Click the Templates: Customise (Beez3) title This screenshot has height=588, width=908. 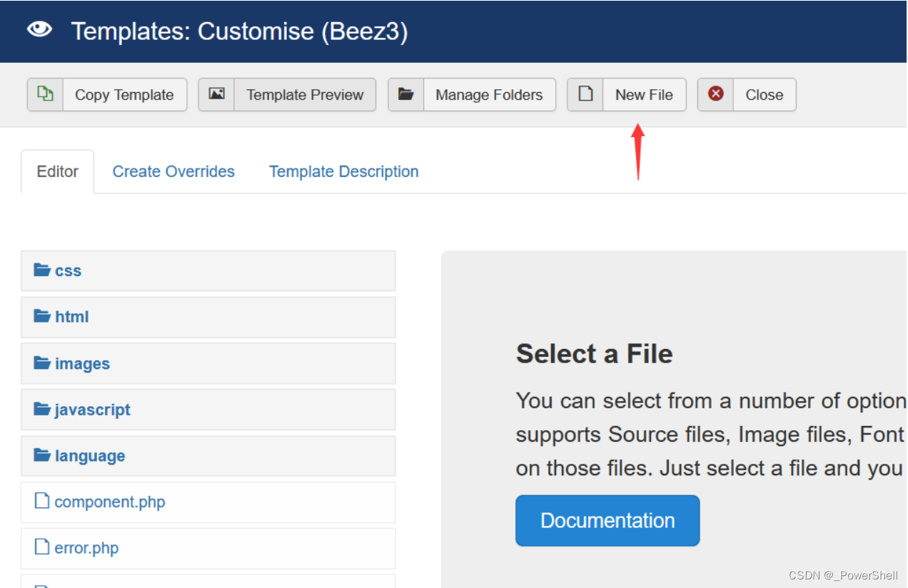[x=239, y=31]
